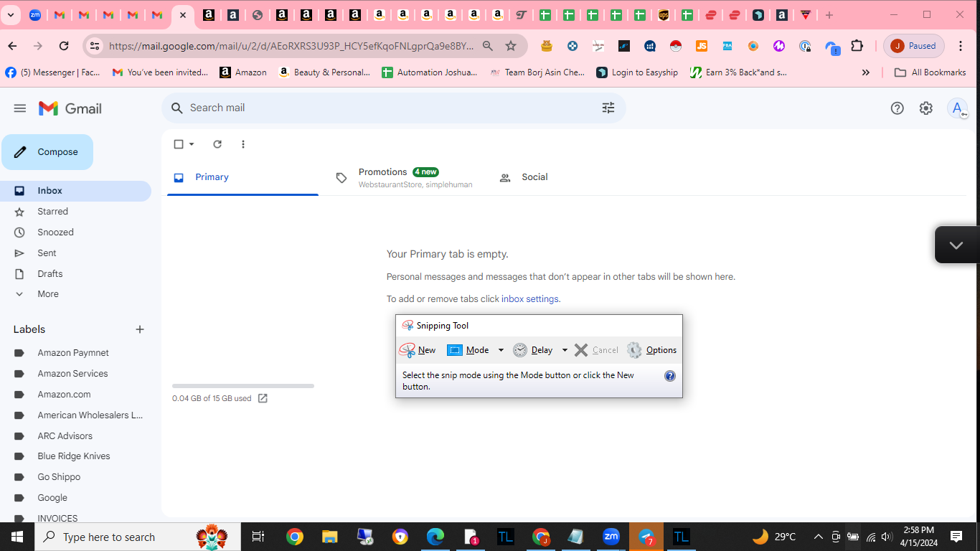Open storage management external link icon

click(x=263, y=398)
